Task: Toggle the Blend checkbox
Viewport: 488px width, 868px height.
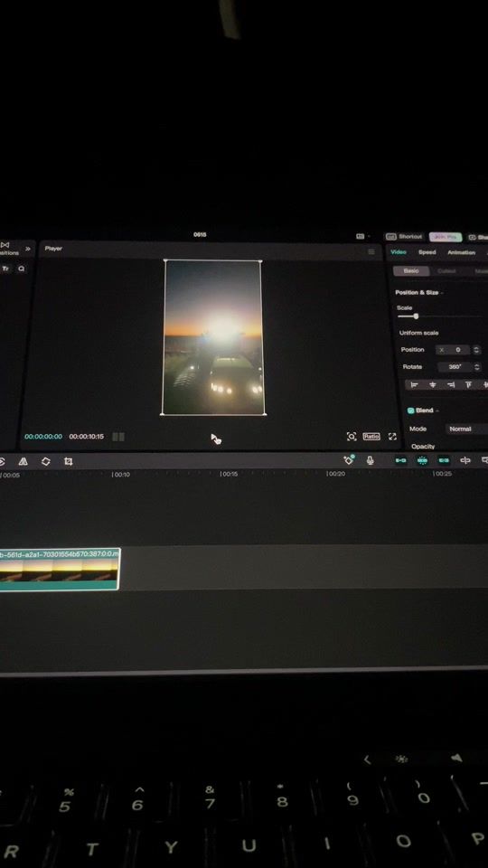Action: coord(410,410)
